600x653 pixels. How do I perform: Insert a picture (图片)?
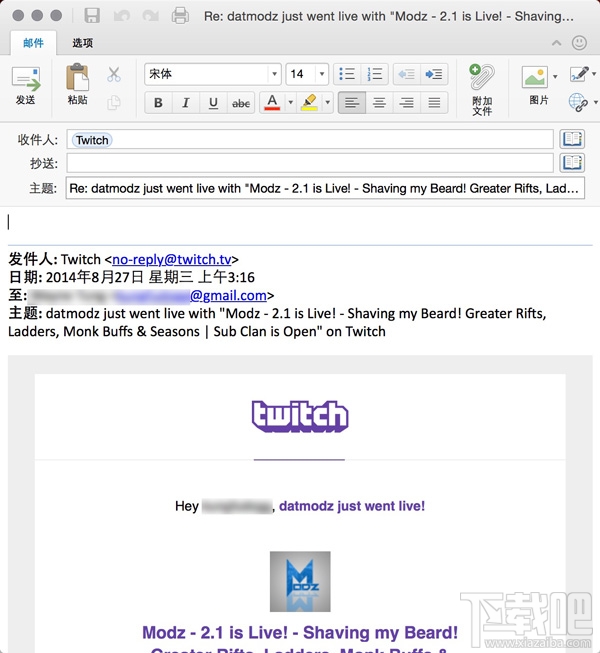534,77
